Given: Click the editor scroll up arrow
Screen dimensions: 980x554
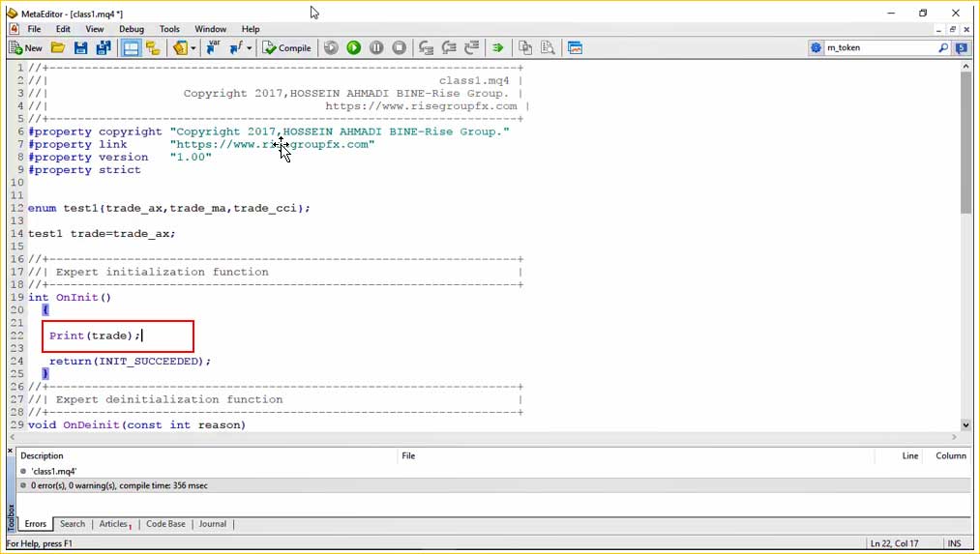Looking at the screenshot, I should point(965,66).
